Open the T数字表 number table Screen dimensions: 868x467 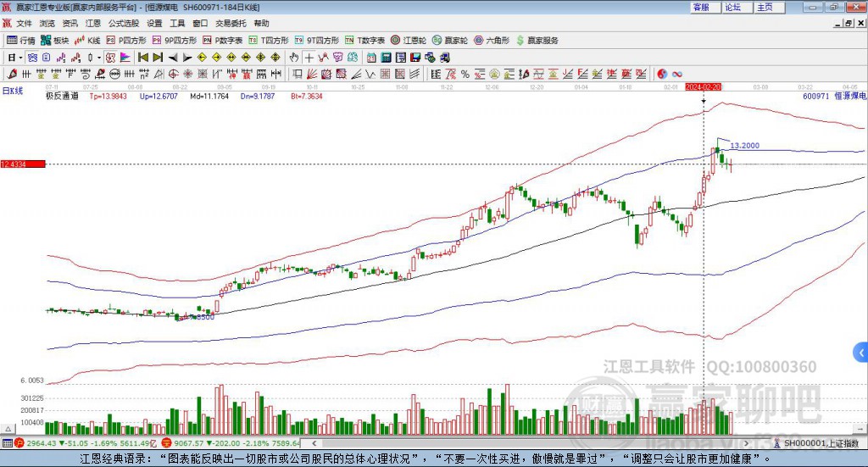364,41
